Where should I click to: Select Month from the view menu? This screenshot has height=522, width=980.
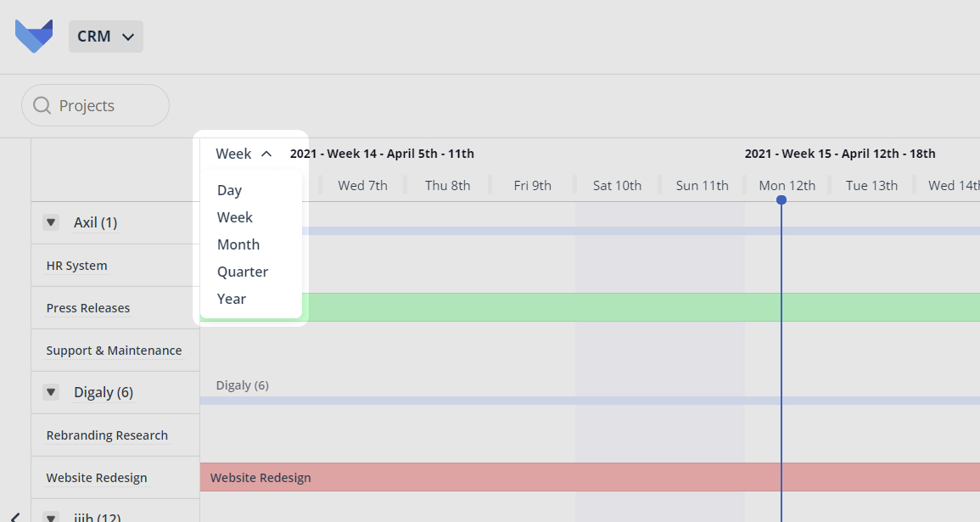click(x=238, y=244)
